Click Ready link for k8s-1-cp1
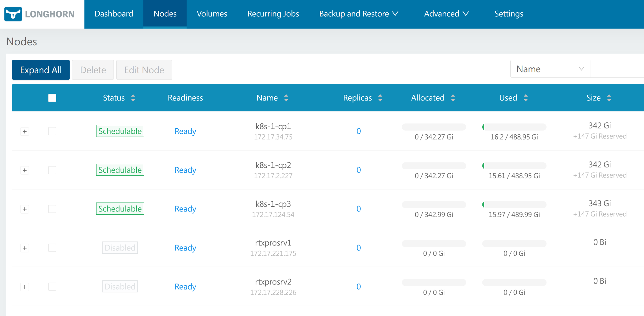644x316 pixels. (185, 131)
